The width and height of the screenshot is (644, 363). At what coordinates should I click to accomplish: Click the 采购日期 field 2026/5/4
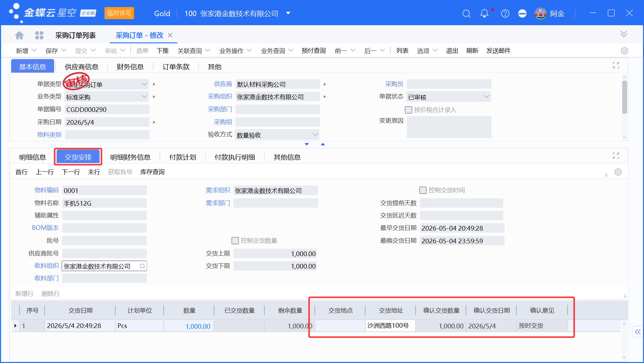point(106,122)
